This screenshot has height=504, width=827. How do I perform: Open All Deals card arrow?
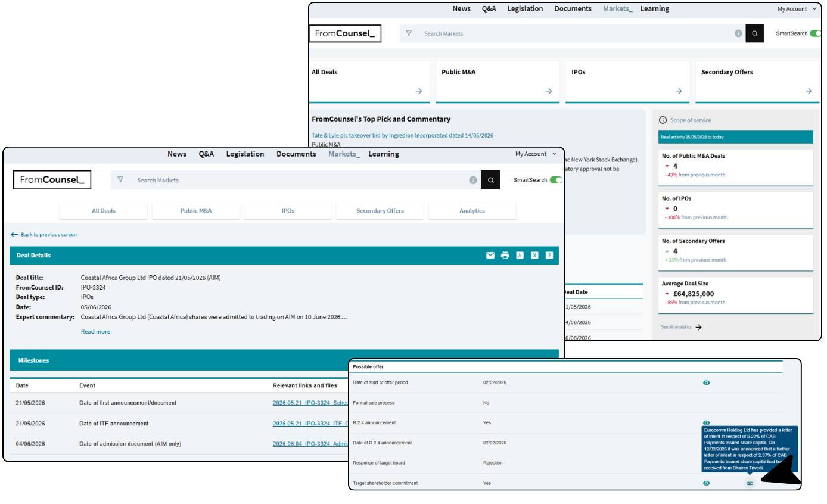coord(419,91)
